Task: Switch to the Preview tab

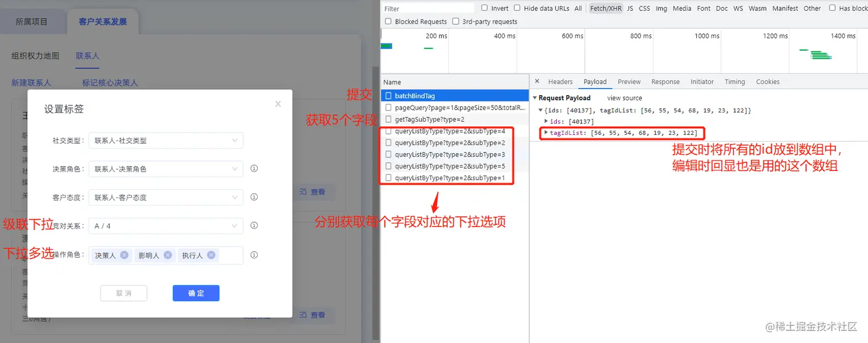Action: 629,81
